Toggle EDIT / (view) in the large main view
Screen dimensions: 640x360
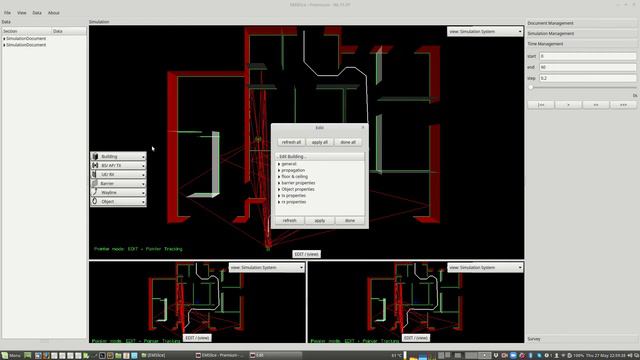307,254
